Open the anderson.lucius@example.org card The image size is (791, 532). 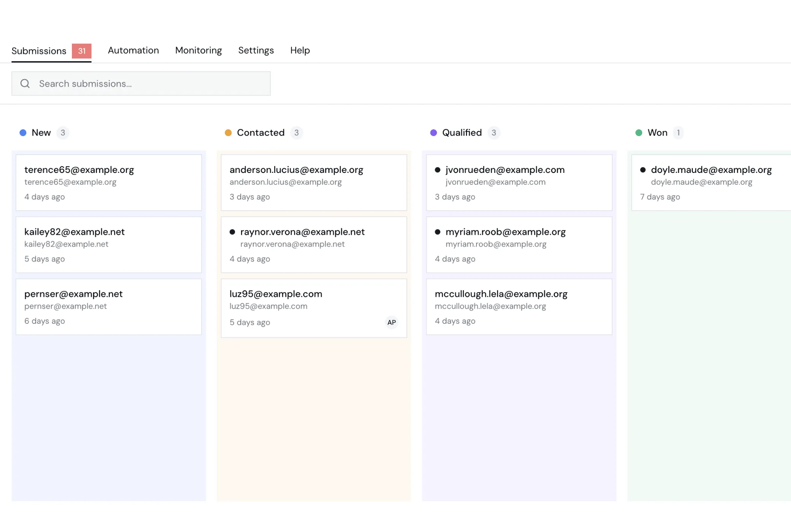click(x=314, y=182)
